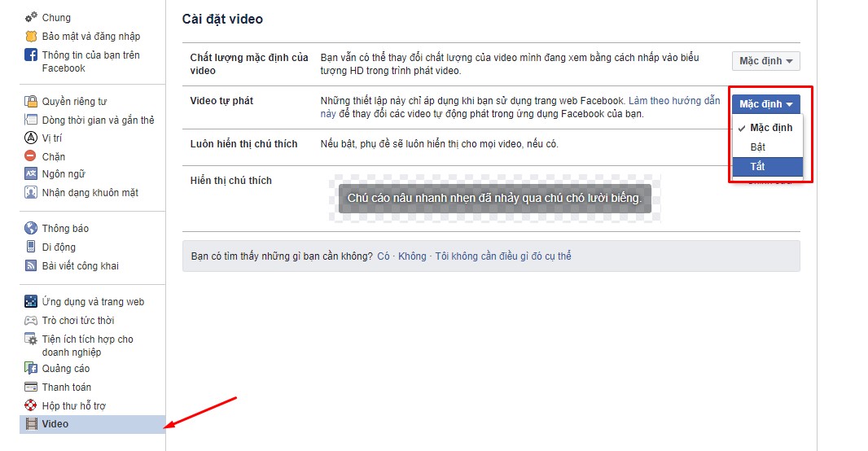Open the video quality Mặc định dropdown

coord(765,61)
